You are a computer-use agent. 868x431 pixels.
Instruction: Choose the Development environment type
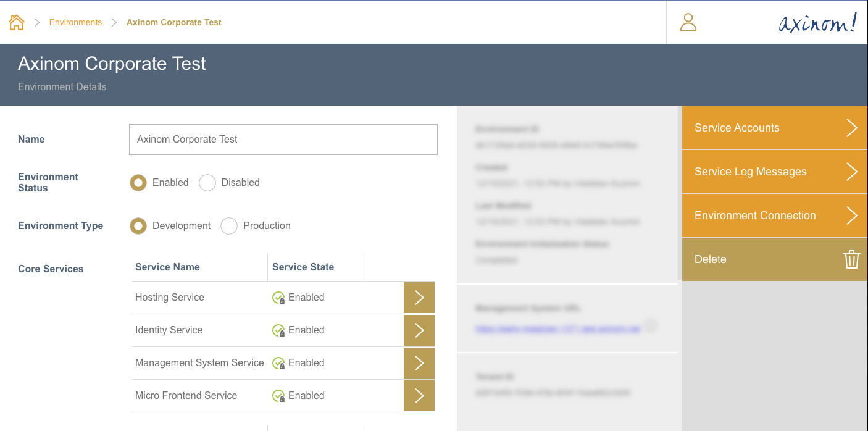[x=138, y=226]
